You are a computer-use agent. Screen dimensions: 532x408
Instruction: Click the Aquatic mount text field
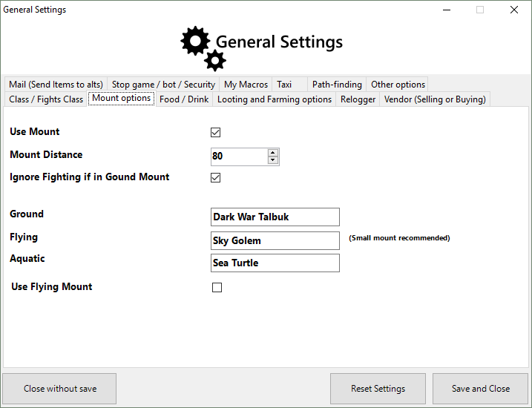275,263
